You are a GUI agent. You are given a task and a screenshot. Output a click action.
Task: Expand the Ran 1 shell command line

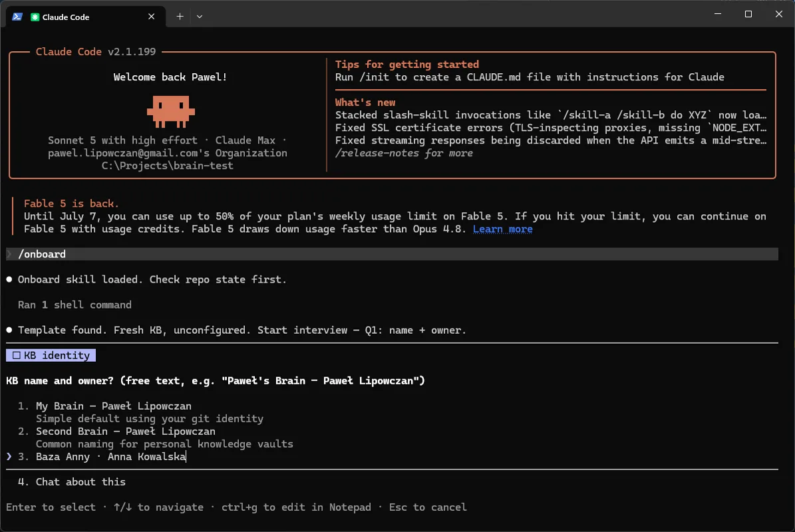tap(75, 305)
